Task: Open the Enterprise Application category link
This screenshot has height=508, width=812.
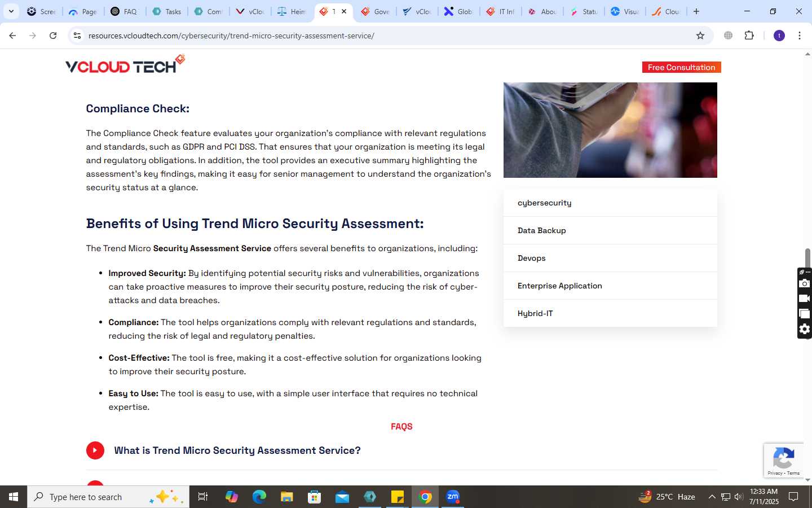Action: click(559, 286)
